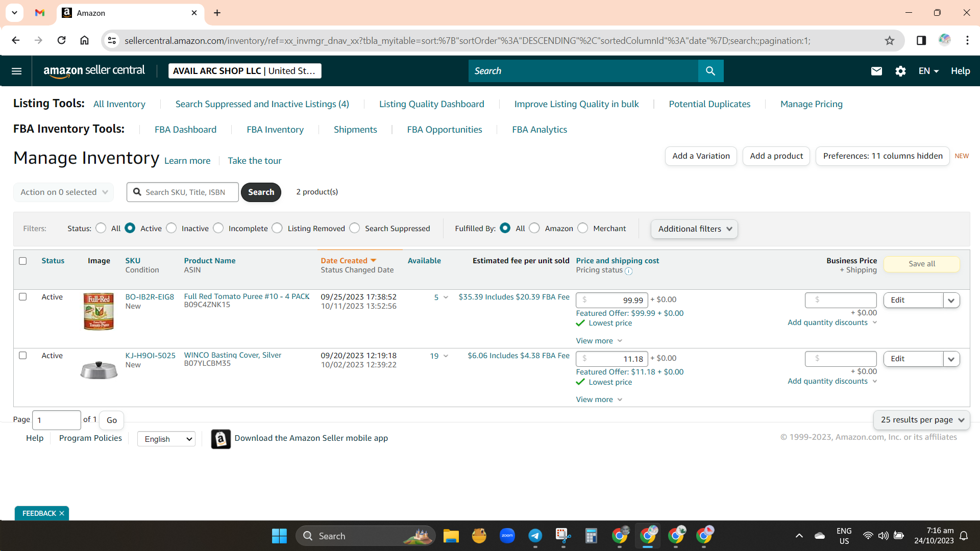This screenshot has height=551, width=980.
Task: Open the All Inventory listing tool
Action: (119, 104)
